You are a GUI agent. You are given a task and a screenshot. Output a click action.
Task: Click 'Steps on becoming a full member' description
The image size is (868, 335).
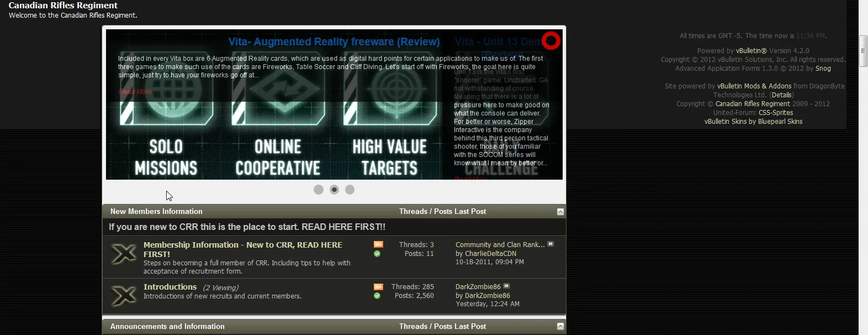click(247, 267)
